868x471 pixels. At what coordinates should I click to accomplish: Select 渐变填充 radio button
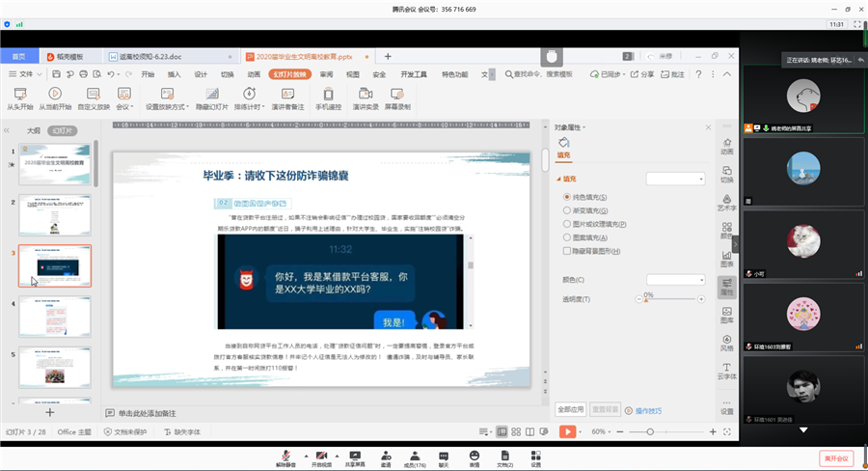pyautogui.click(x=567, y=209)
